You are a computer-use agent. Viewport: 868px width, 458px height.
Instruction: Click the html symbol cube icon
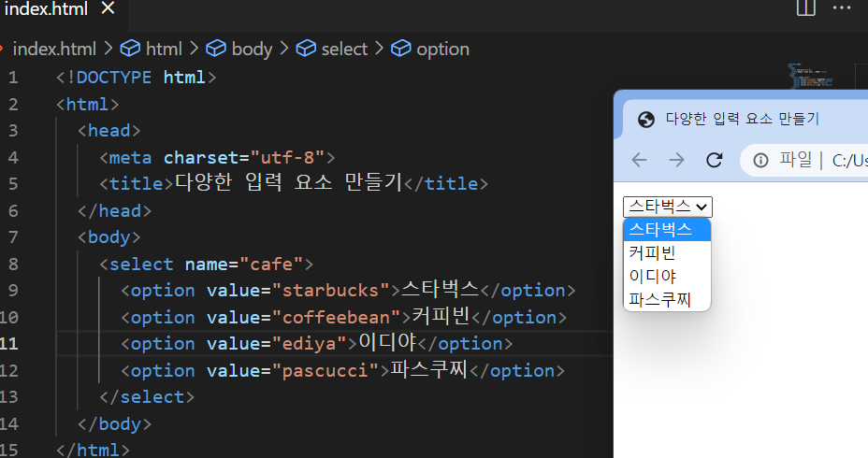click(x=130, y=49)
